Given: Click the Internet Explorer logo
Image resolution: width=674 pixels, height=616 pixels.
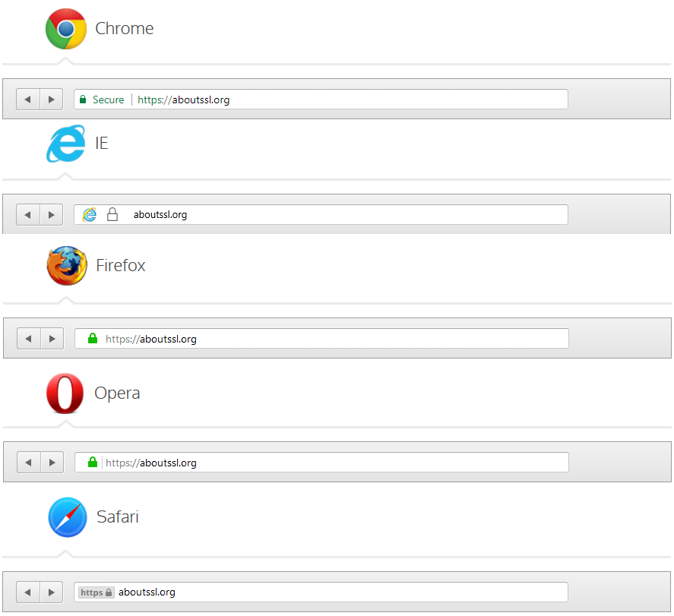Looking at the screenshot, I should click(x=66, y=144).
